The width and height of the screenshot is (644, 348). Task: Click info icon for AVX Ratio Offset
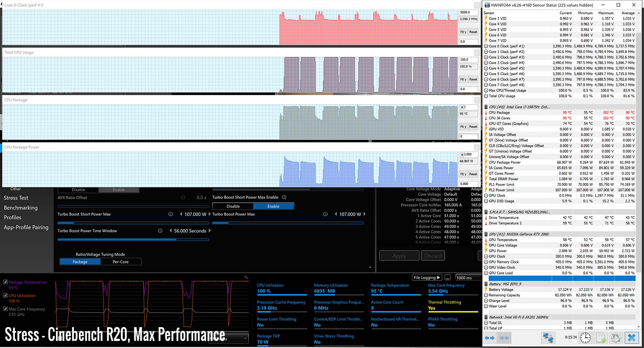[x=183, y=198]
